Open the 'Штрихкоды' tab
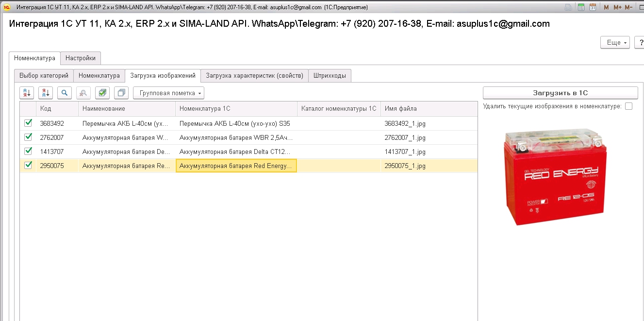Image resolution: width=644 pixels, height=321 pixels. (330, 76)
